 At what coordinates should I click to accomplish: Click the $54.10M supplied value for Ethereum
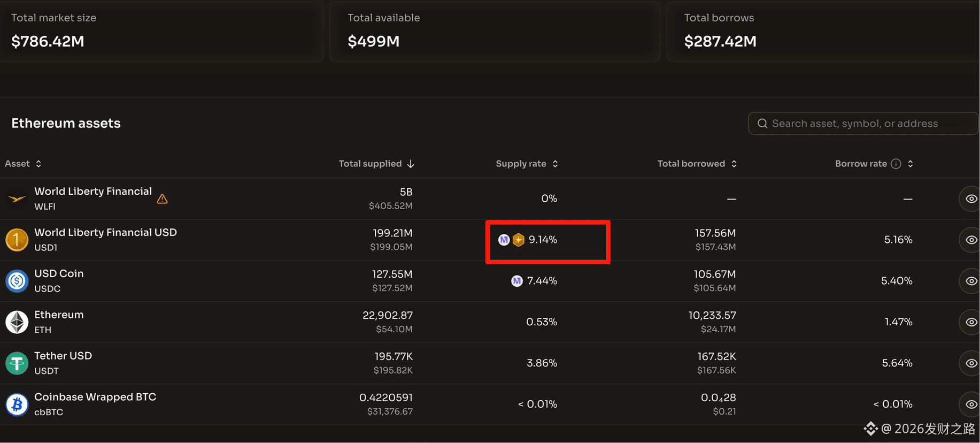pyautogui.click(x=394, y=330)
